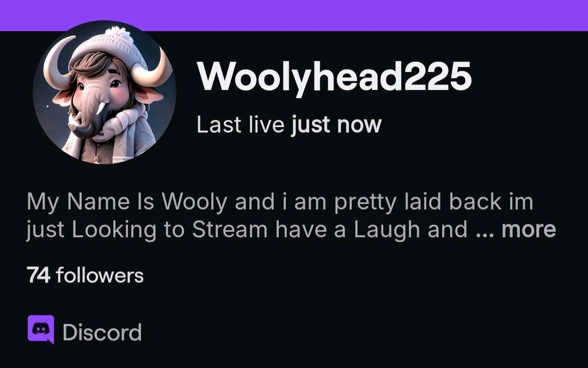Screen dimensions: 588x368
Task: Open the 74 followers list
Action: click(x=85, y=275)
